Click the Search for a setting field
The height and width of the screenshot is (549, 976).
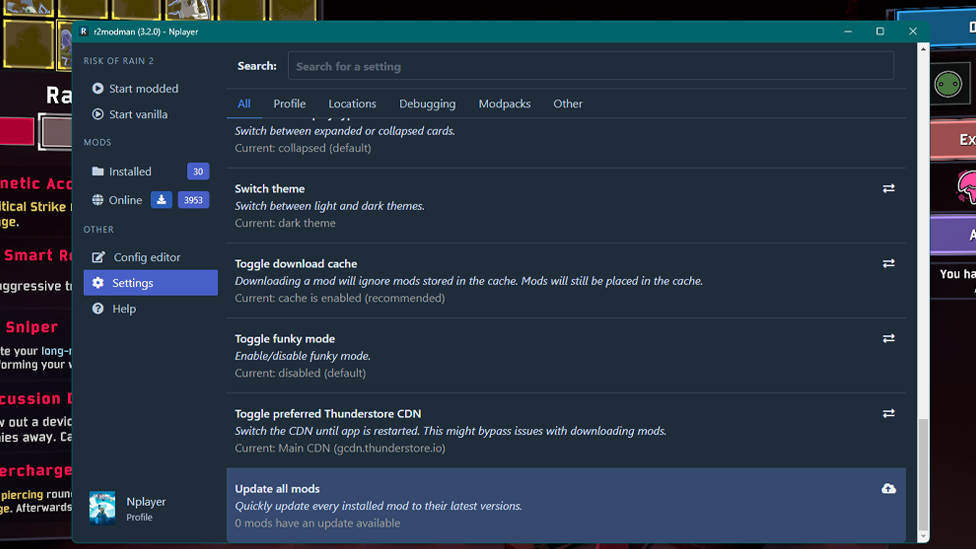tap(591, 66)
